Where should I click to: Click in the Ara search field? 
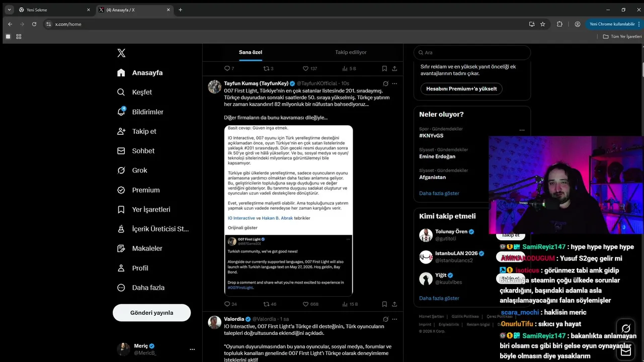(x=472, y=52)
